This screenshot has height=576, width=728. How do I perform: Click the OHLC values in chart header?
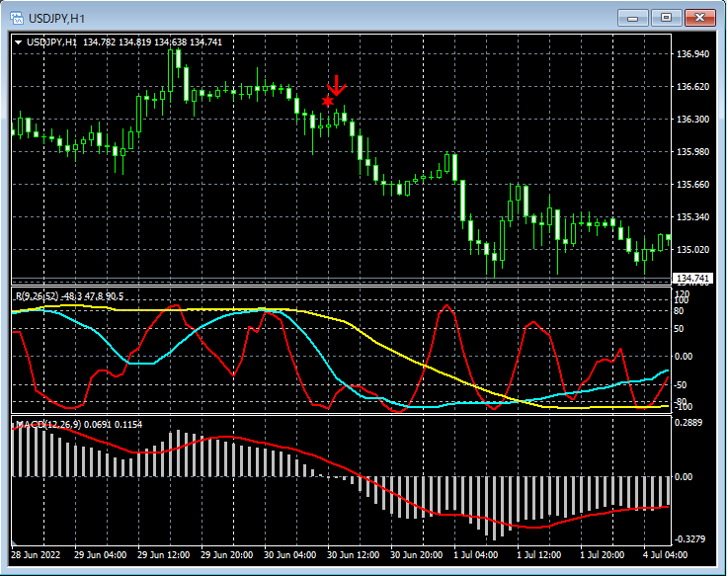(x=152, y=42)
